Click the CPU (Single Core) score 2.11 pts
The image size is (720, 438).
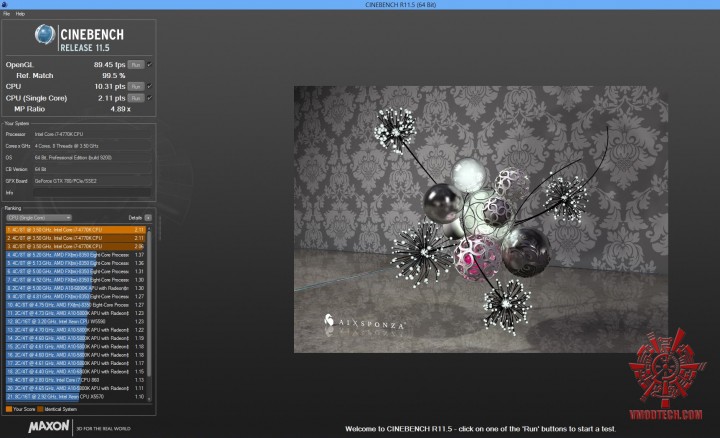[x=112, y=98]
